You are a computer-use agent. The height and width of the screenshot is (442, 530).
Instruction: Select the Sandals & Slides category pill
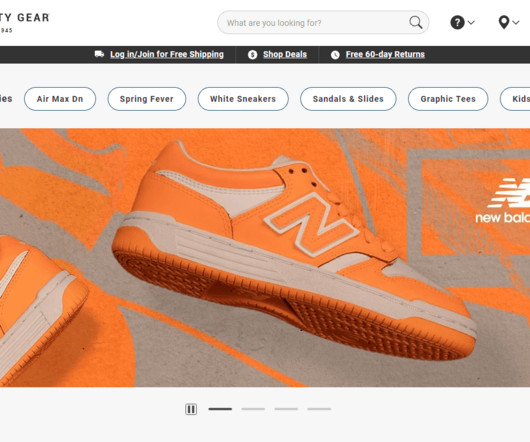coord(348,99)
